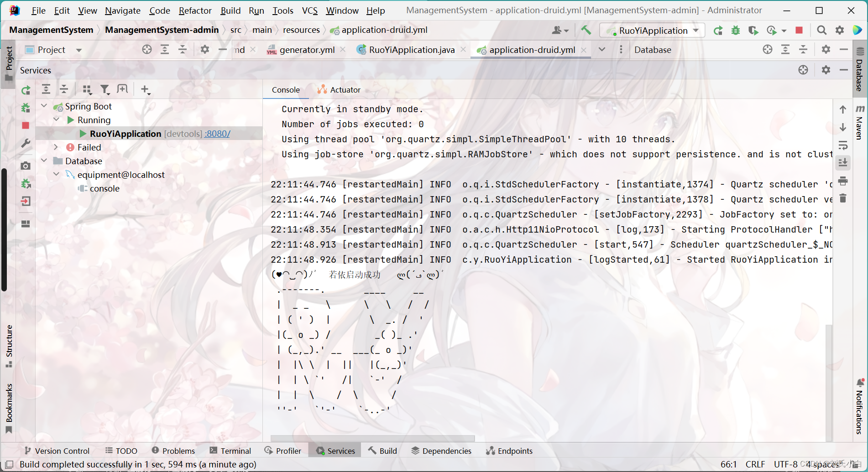
Task: Open the Bookmarks tool window
Action: pyautogui.click(x=9, y=408)
